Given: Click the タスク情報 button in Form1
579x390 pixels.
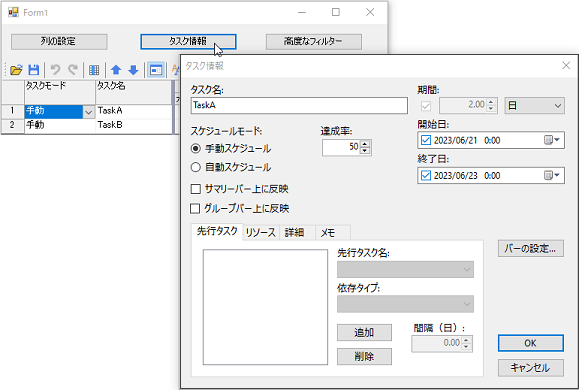Looking at the screenshot, I should point(188,41).
